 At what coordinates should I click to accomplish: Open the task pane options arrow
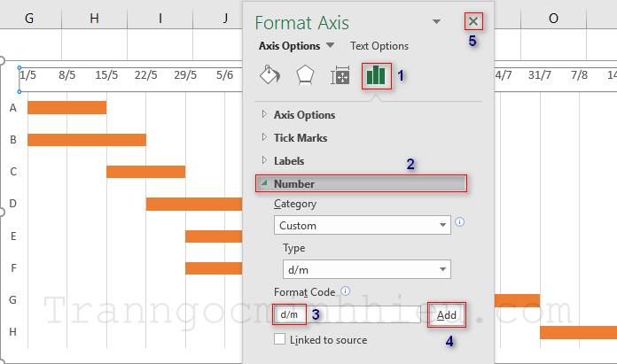pyautogui.click(x=435, y=21)
